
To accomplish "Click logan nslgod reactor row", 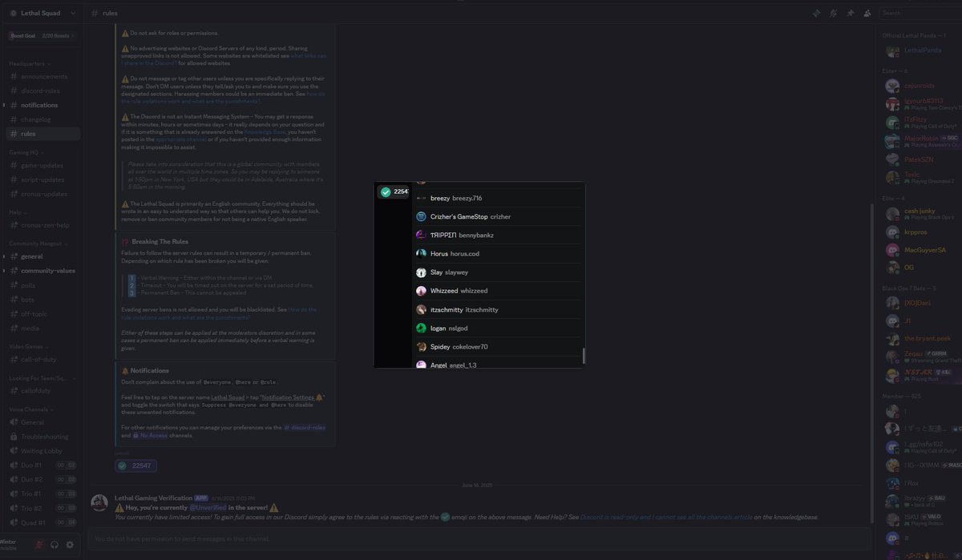I will point(498,328).
